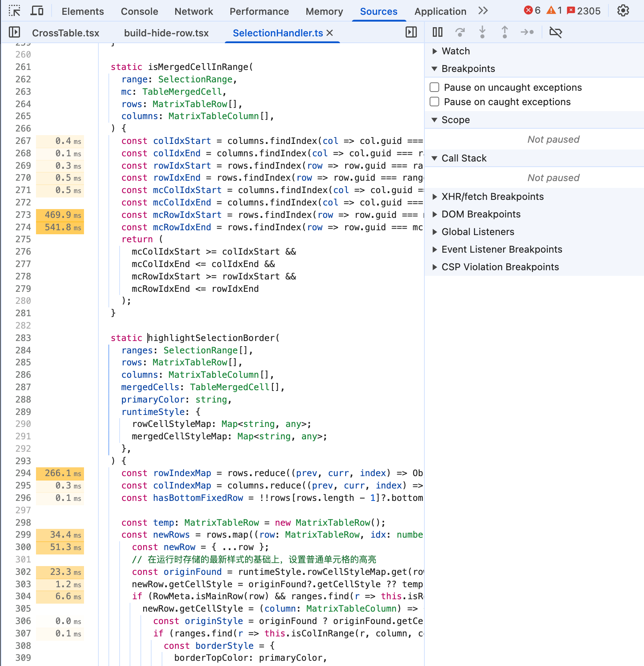Click line number 273 gutter
644x666 pixels.
pyautogui.click(x=23, y=215)
